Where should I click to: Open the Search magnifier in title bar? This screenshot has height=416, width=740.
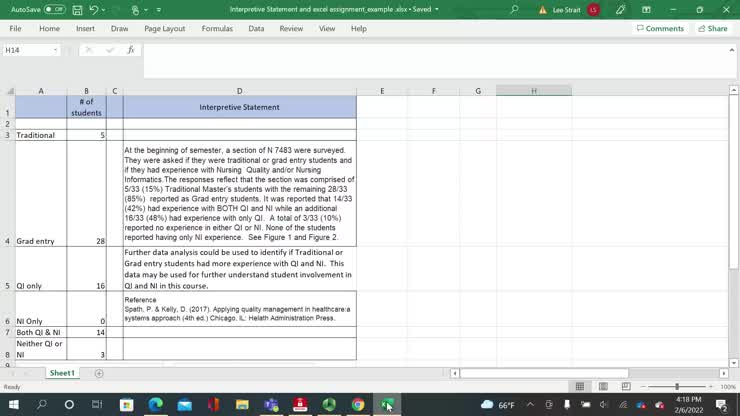(514, 10)
